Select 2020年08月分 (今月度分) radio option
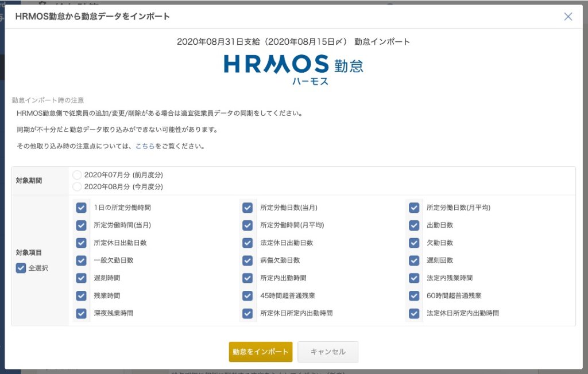Viewport: 588px width, 374px height. pyautogui.click(x=78, y=186)
